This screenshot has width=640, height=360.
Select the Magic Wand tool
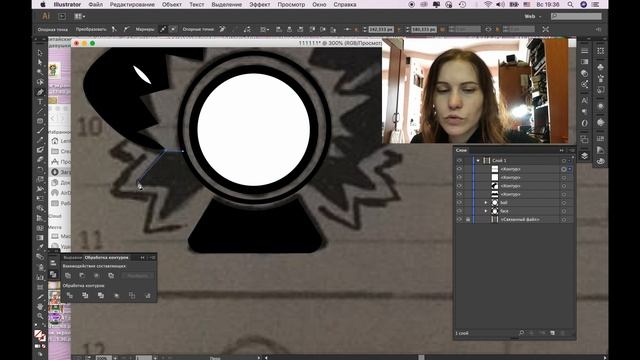click(40, 72)
